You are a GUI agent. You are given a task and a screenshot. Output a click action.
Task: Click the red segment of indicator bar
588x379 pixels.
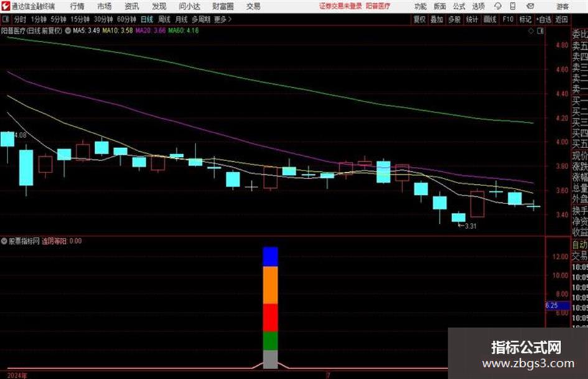[x=271, y=318]
